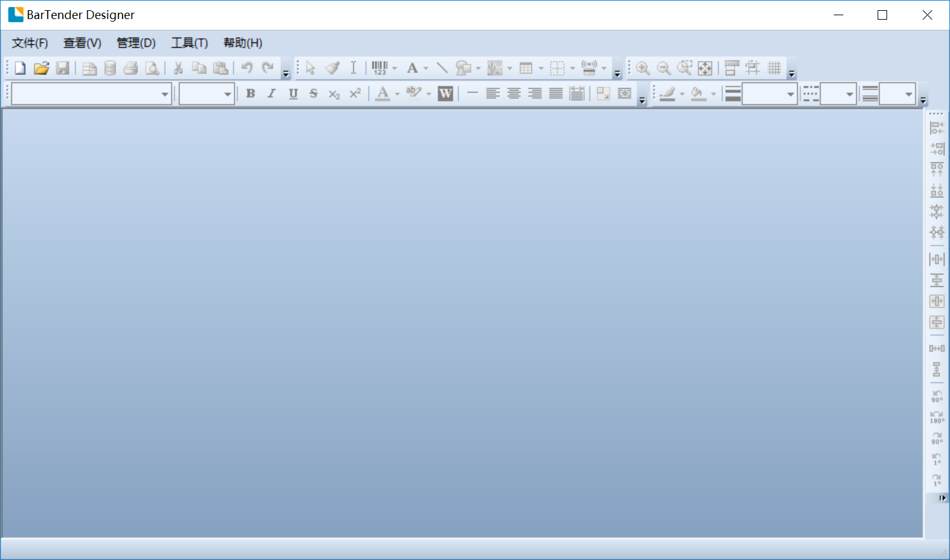Viewport: 950px width, 560px height.
Task: Expand the text tool dropdown arrow
Action: coord(425,68)
